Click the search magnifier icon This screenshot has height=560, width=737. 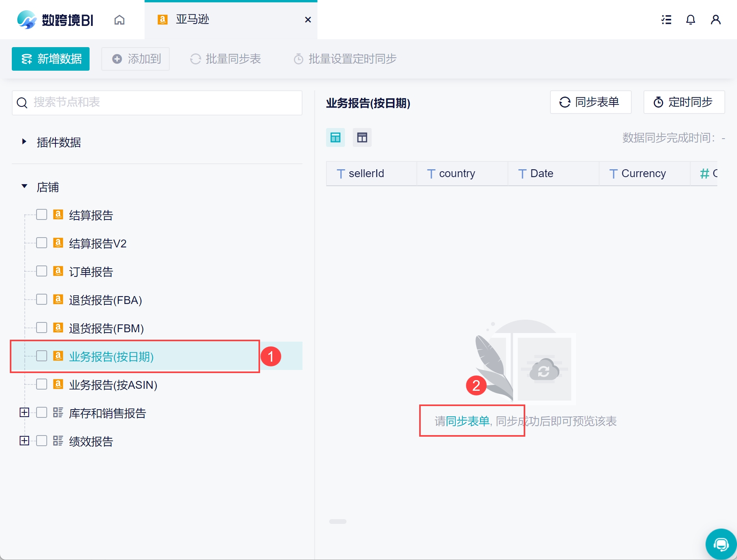tap(22, 102)
